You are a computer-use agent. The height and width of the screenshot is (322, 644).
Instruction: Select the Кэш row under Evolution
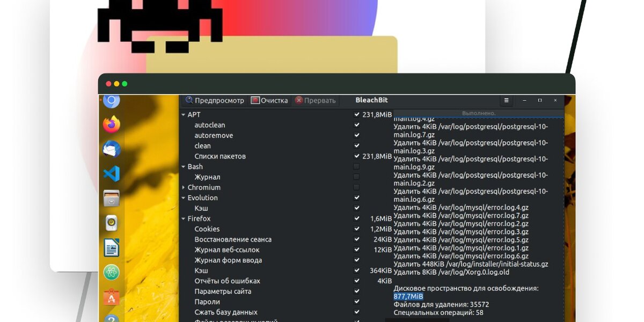286,208
